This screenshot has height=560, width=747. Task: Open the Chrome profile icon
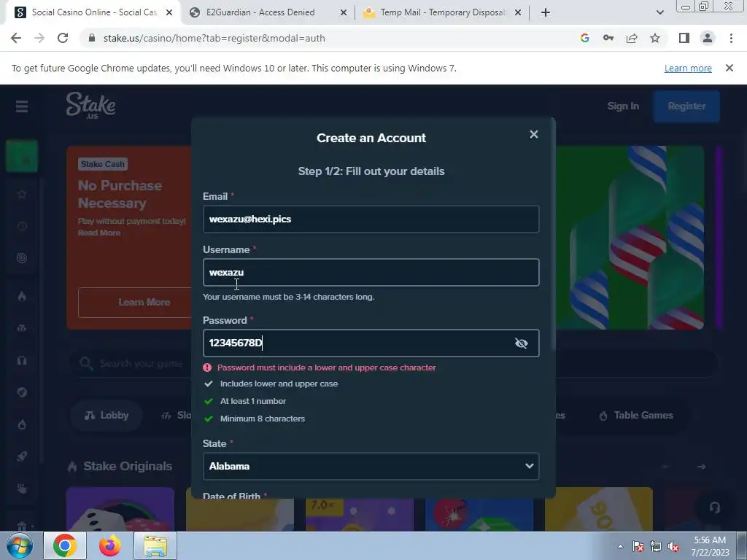[x=708, y=38]
